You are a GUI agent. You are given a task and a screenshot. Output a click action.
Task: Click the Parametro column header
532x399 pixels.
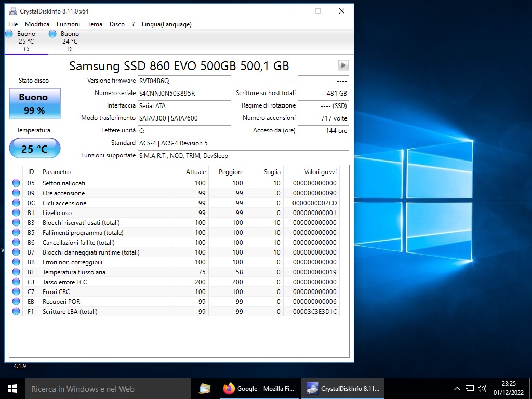(105, 171)
